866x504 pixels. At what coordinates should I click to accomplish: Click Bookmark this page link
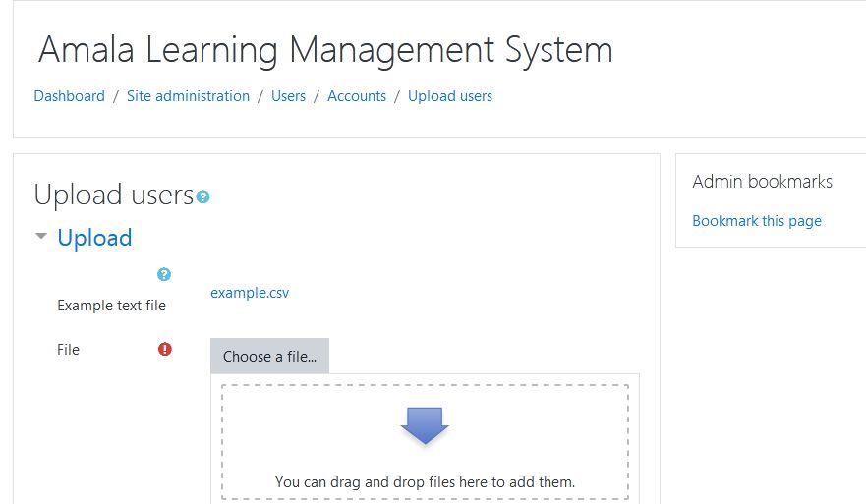757,221
